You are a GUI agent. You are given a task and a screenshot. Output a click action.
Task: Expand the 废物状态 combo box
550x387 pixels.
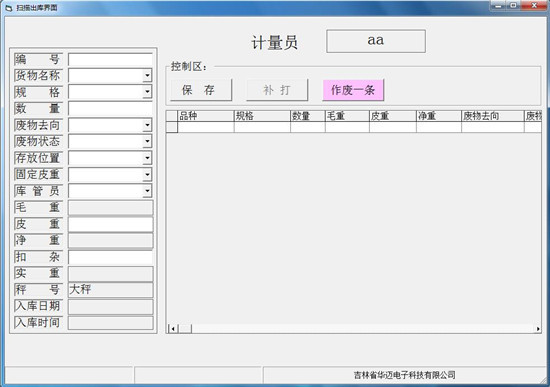click(x=147, y=141)
